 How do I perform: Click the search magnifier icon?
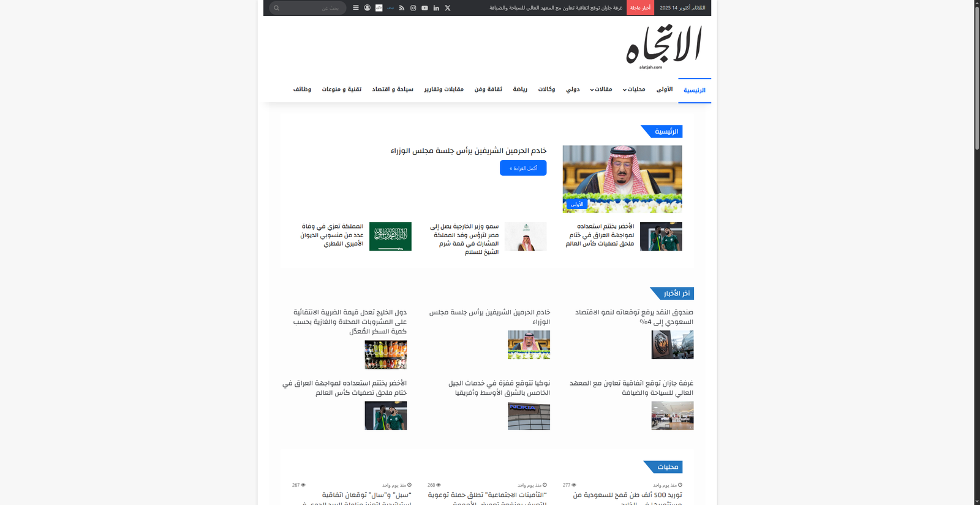[277, 8]
